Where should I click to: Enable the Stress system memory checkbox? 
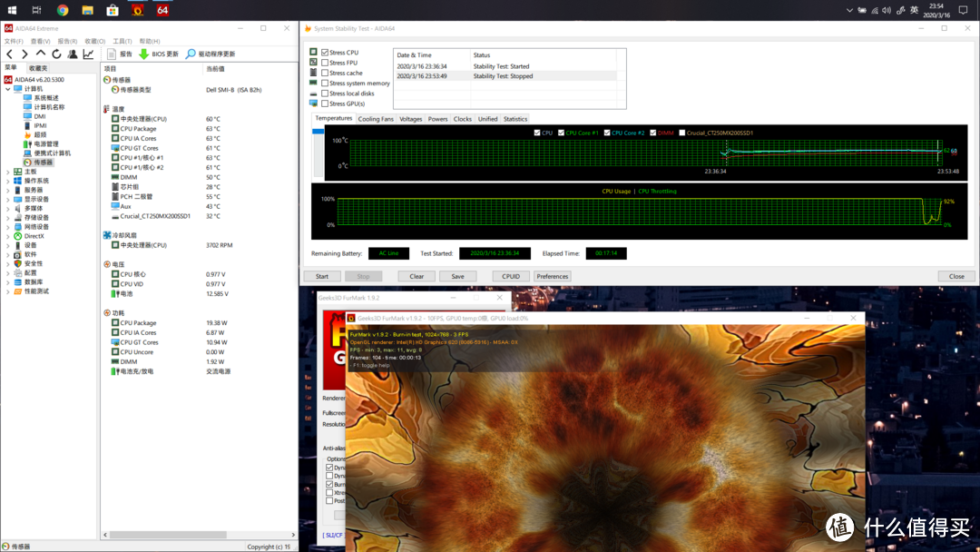click(325, 84)
